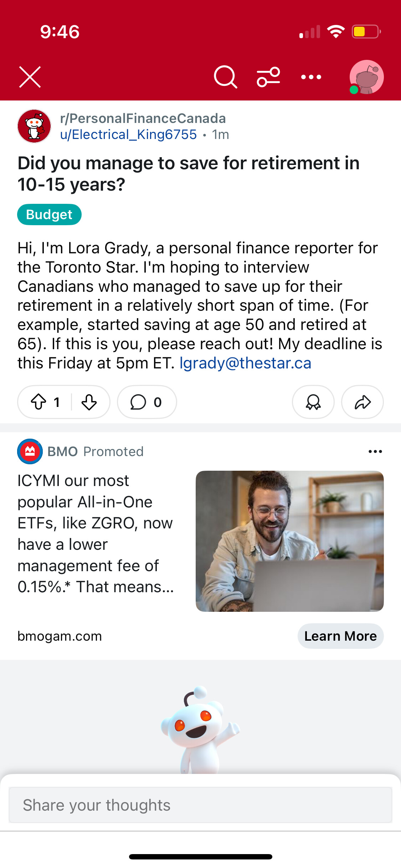
Task: Open search with the magnifier icon
Action: [225, 77]
